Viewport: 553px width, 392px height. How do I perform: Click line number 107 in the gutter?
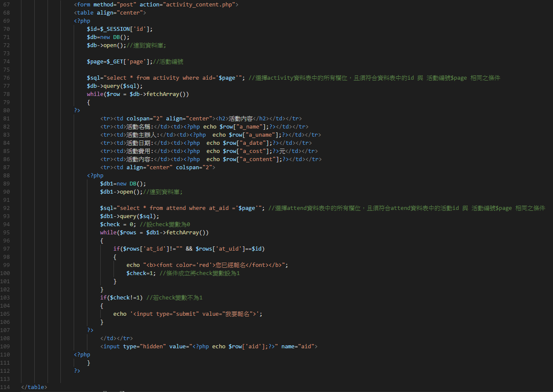(5, 330)
